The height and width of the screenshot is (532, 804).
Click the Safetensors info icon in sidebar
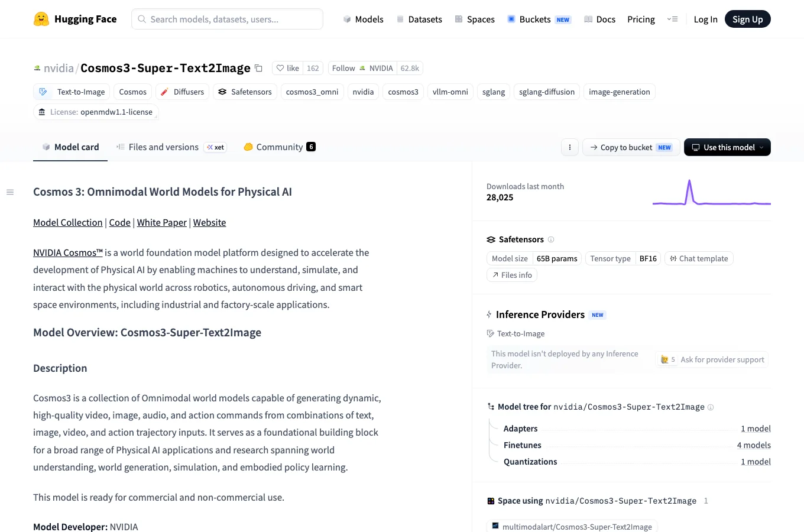point(551,239)
